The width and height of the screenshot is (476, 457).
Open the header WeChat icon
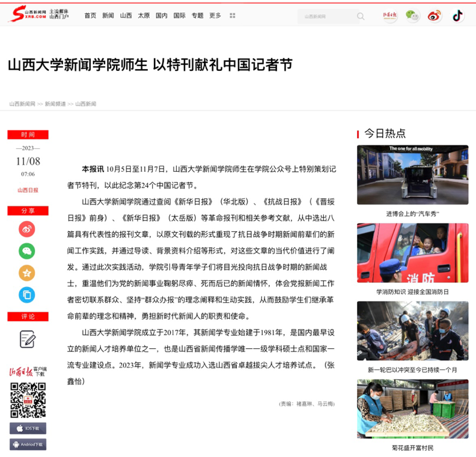point(412,16)
